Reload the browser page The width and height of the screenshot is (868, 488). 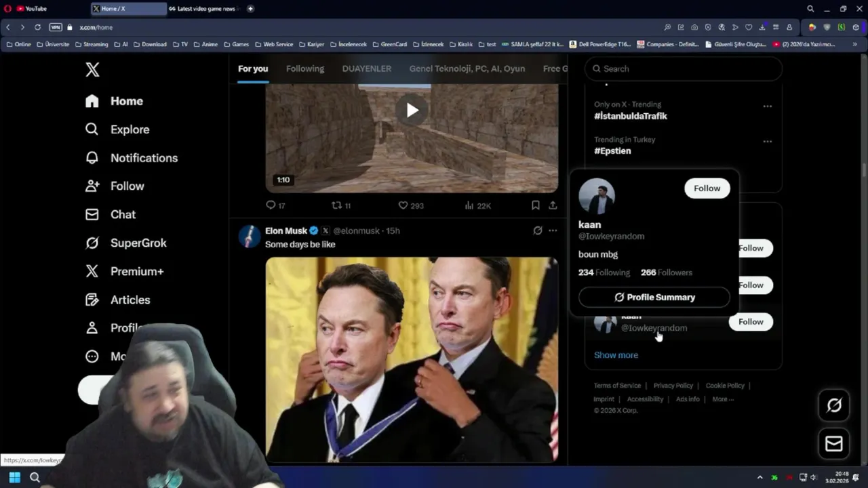pyautogui.click(x=37, y=27)
